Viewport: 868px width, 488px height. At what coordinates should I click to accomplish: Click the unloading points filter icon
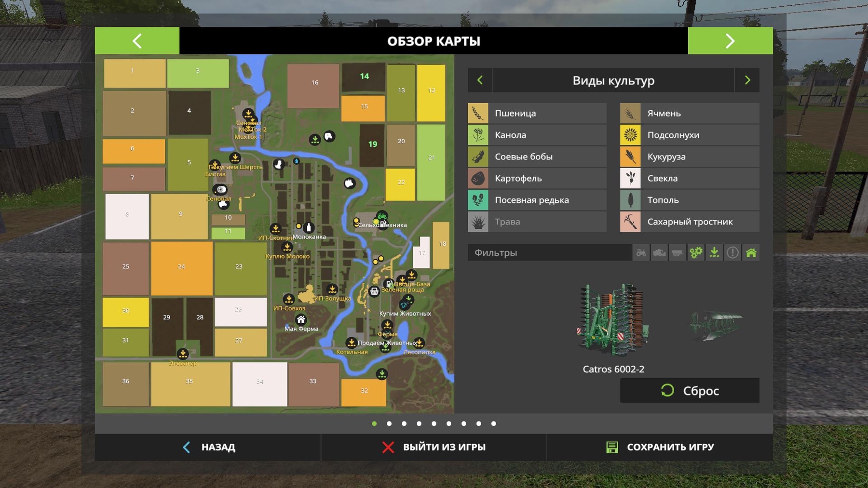pyautogui.click(x=714, y=252)
